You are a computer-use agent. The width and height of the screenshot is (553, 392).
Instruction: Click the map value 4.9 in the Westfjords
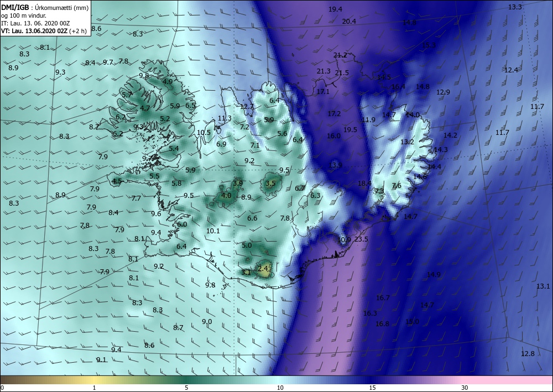(x=168, y=81)
